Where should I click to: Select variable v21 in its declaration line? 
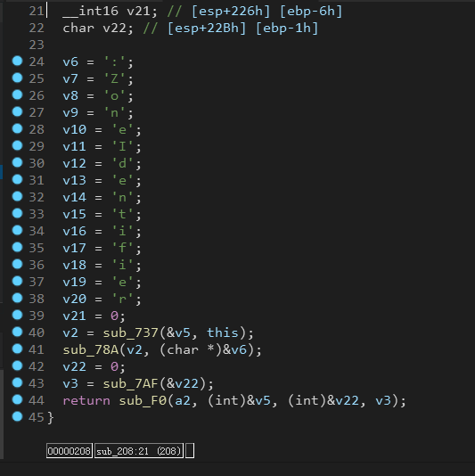point(138,12)
